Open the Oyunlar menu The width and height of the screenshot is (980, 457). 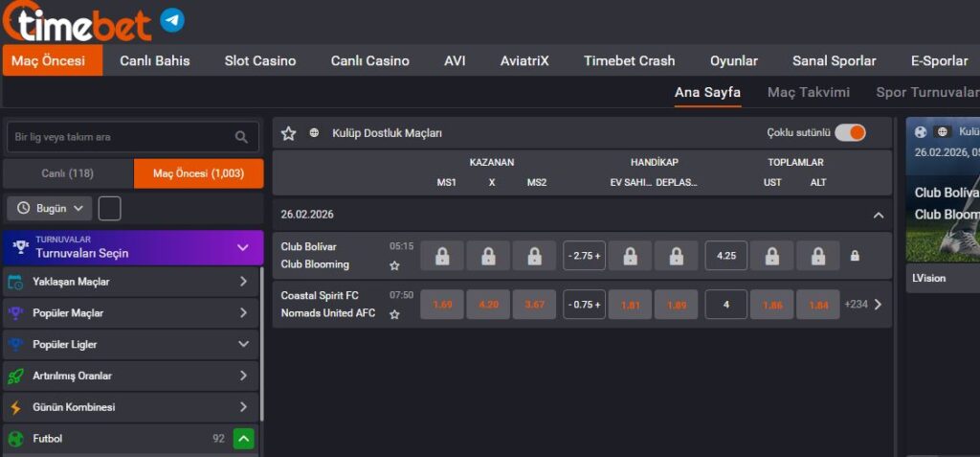734,60
